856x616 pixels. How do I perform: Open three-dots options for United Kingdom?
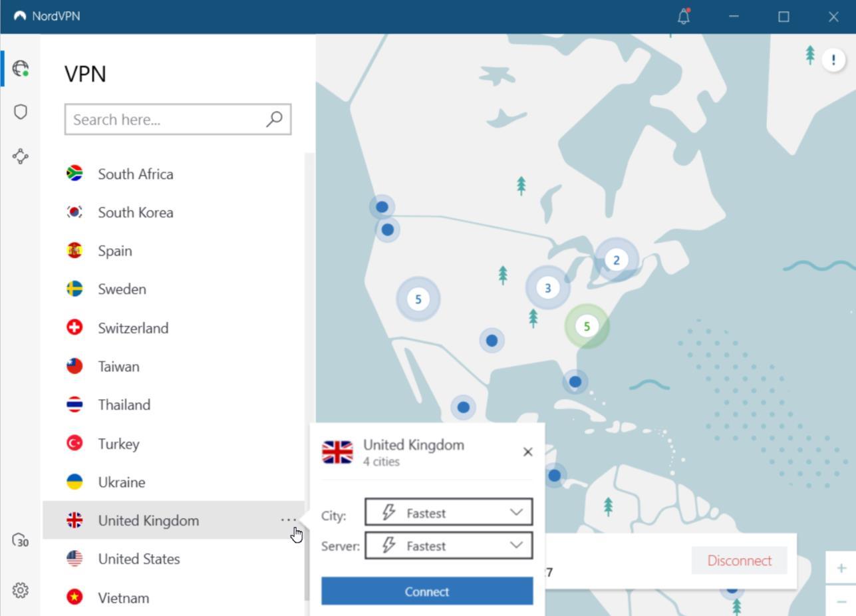[288, 520]
